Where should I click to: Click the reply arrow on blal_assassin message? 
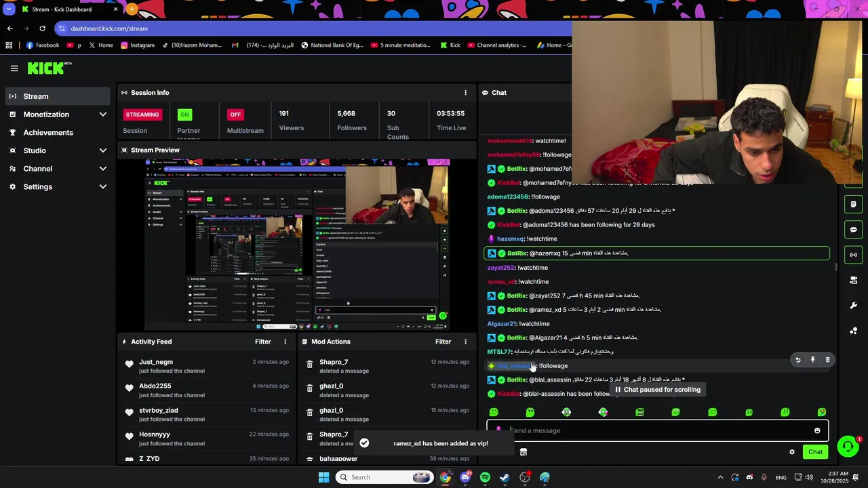[797, 360]
